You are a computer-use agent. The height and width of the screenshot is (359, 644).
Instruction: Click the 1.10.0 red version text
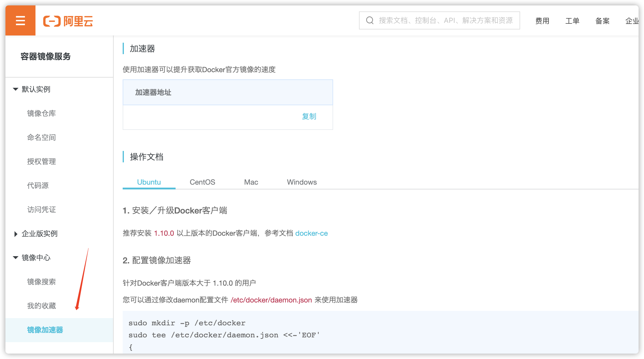(x=164, y=233)
